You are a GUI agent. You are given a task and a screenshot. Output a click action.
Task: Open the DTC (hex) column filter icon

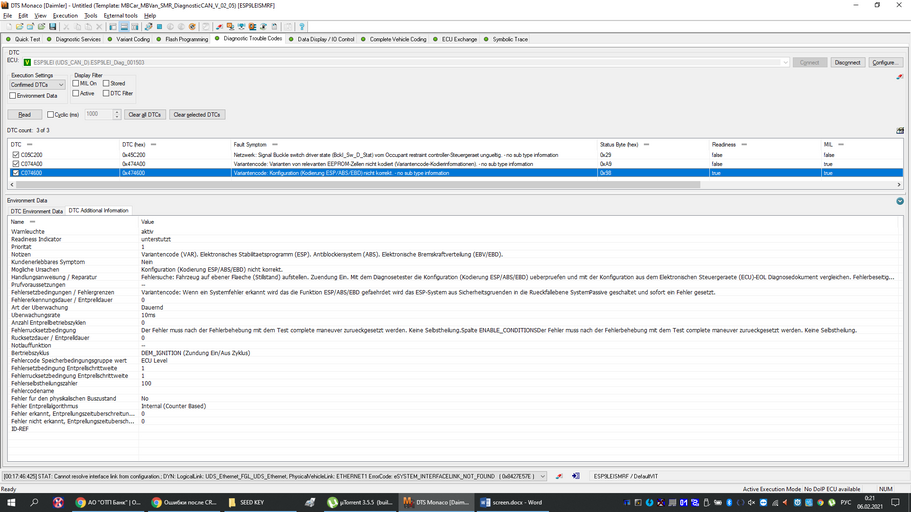[153, 144]
